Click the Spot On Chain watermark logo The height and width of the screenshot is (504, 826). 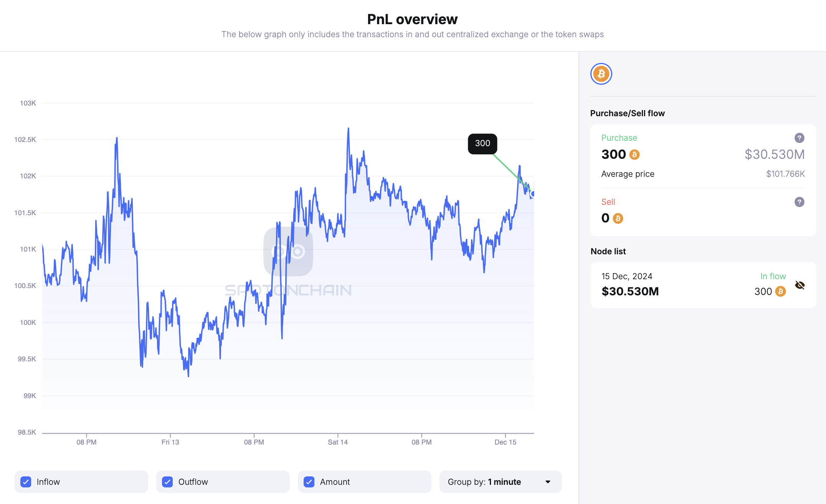click(288, 252)
